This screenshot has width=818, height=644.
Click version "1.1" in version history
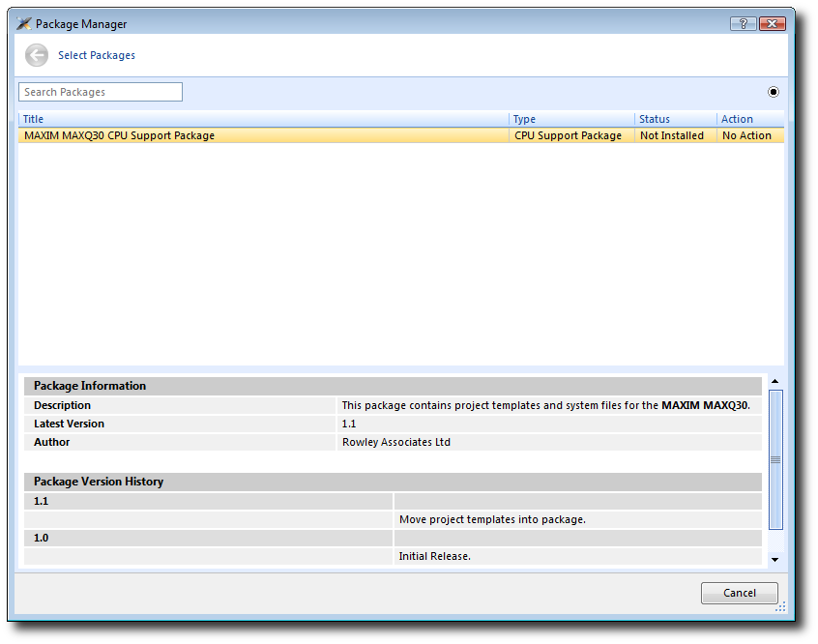[x=42, y=502]
